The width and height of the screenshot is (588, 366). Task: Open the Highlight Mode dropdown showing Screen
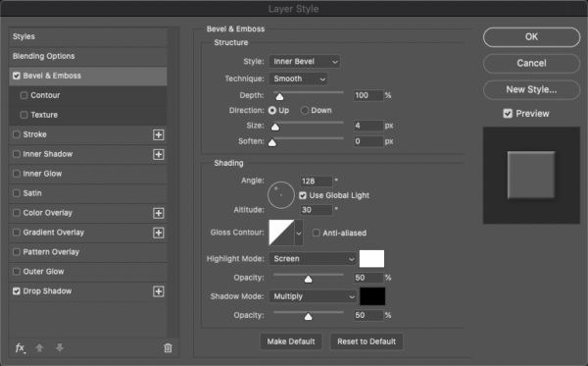313,259
